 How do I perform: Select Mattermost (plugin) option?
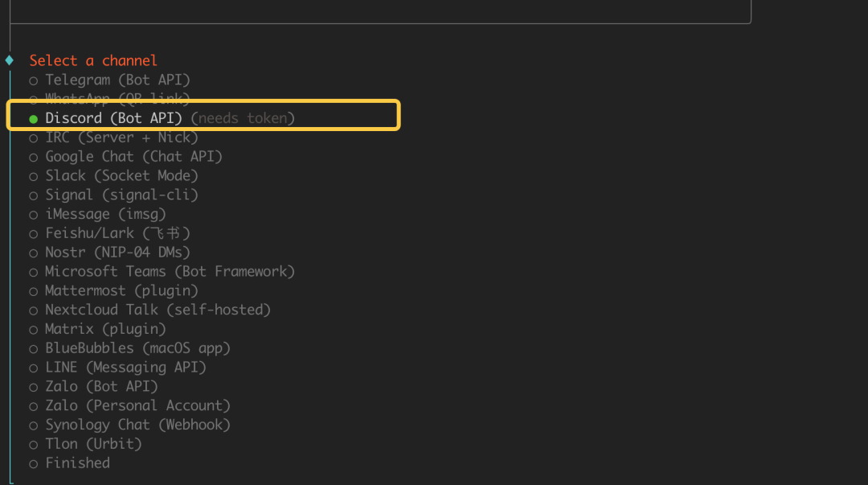pos(121,290)
